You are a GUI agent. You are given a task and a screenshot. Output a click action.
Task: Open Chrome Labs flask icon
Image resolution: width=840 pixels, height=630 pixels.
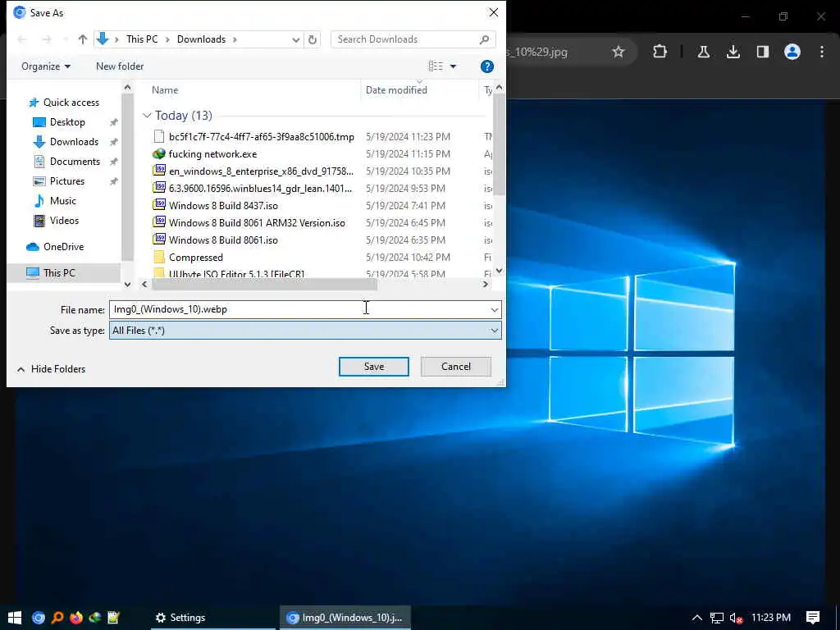(x=703, y=52)
